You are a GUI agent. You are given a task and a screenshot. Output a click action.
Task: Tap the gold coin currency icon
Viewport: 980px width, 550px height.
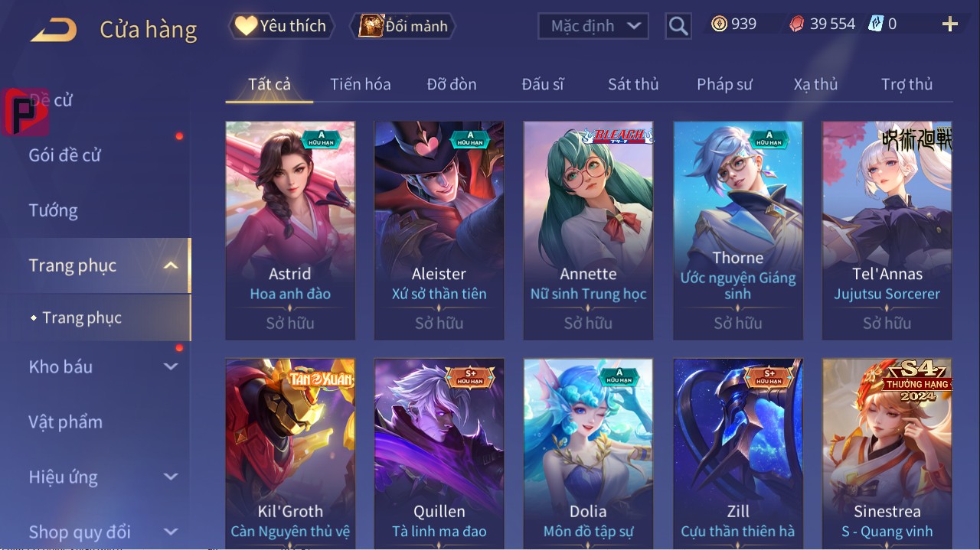pos(719,24)
